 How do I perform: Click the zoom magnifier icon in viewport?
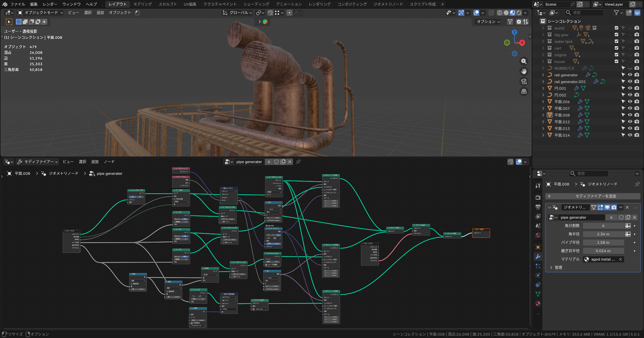(524, 61)
